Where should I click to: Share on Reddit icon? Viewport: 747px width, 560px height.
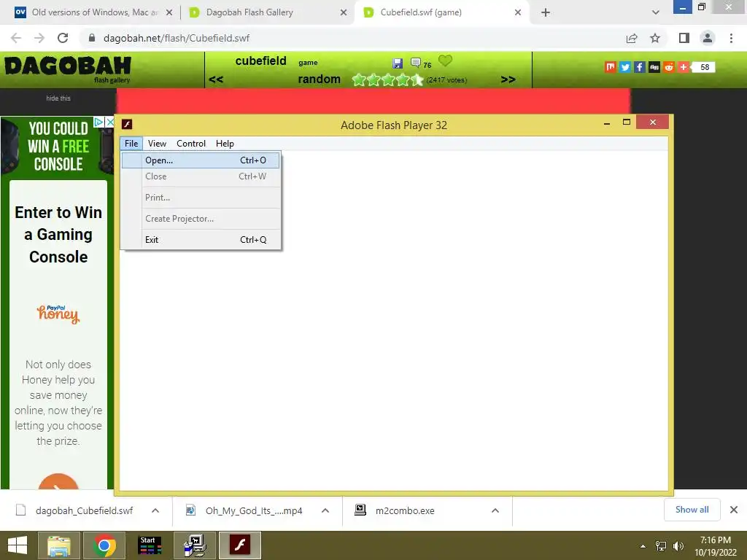[669, 67]
